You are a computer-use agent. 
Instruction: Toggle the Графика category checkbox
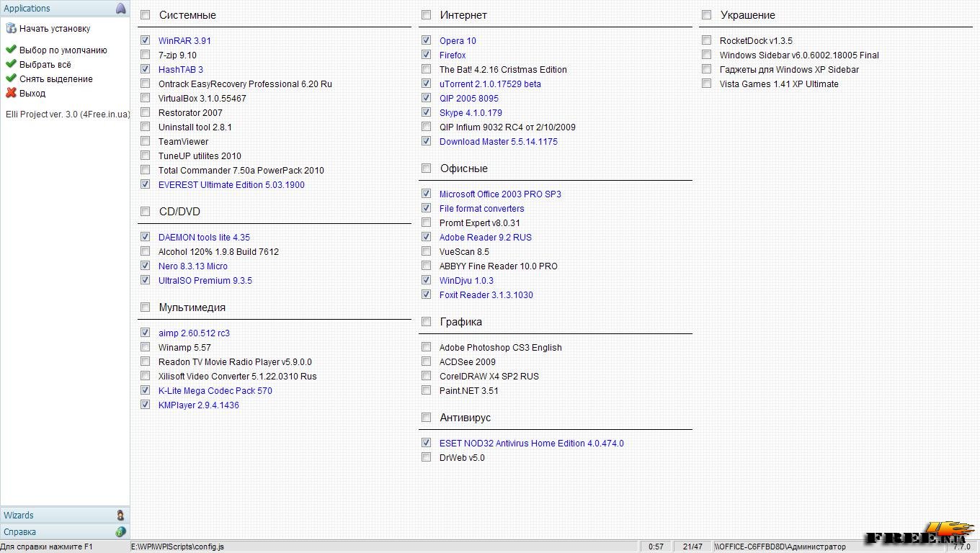427,321
